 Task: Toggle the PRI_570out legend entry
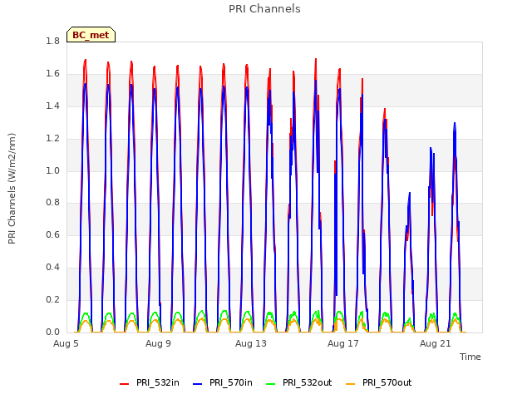tap(379, 383)
